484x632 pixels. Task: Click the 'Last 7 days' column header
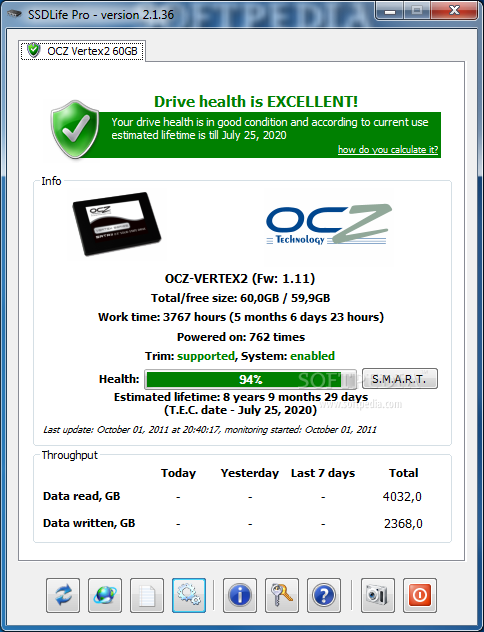(323, 473)
